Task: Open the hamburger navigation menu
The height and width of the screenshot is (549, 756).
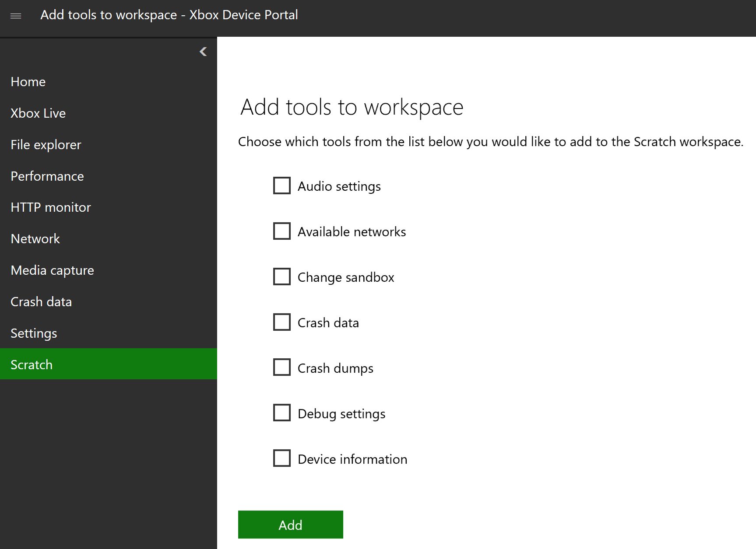Action: [16, 15]
